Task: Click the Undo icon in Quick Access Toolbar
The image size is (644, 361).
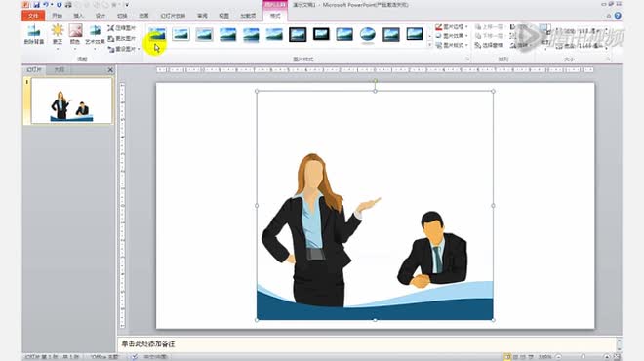Action: [x=46, y=5]
